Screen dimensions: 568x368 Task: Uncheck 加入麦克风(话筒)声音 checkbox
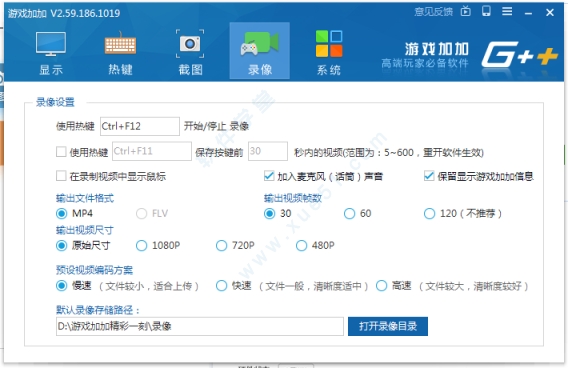tap(269, 176)
